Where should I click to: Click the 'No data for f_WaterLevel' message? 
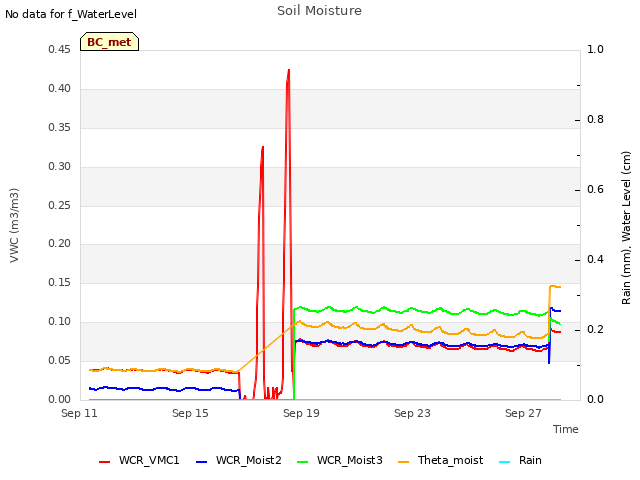pos(71,14)
